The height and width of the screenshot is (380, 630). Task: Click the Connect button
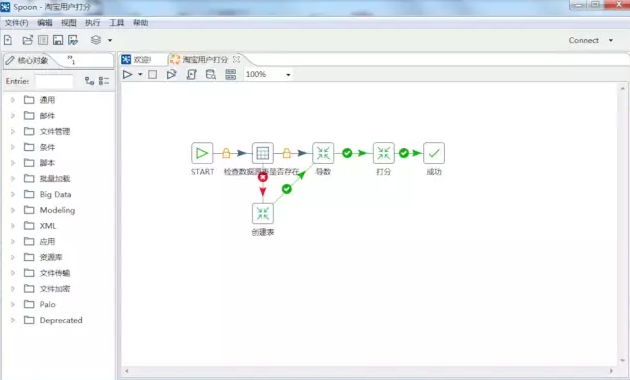pos(583,41)
